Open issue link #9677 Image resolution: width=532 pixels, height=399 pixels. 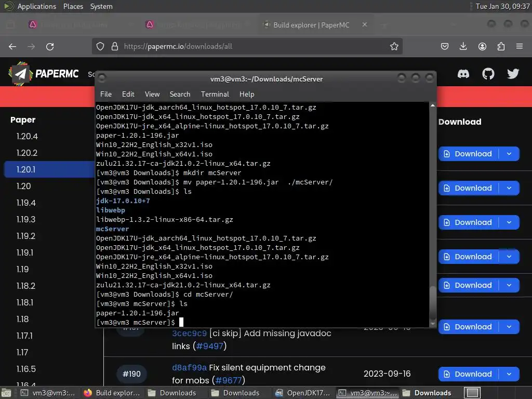tap(229, 380)
